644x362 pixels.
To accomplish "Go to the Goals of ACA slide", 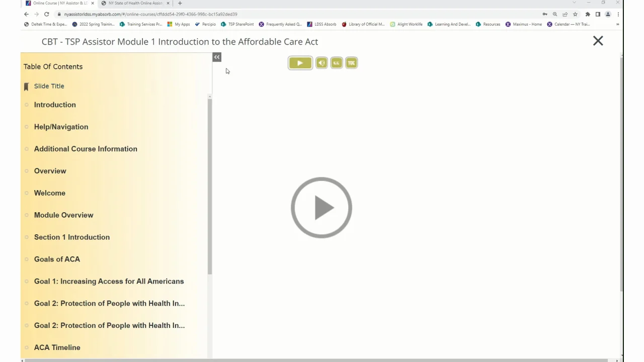I will 57,259.
